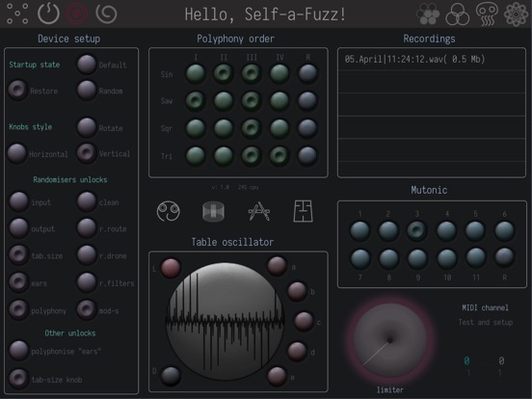Select Random startup state

point(87,90)
